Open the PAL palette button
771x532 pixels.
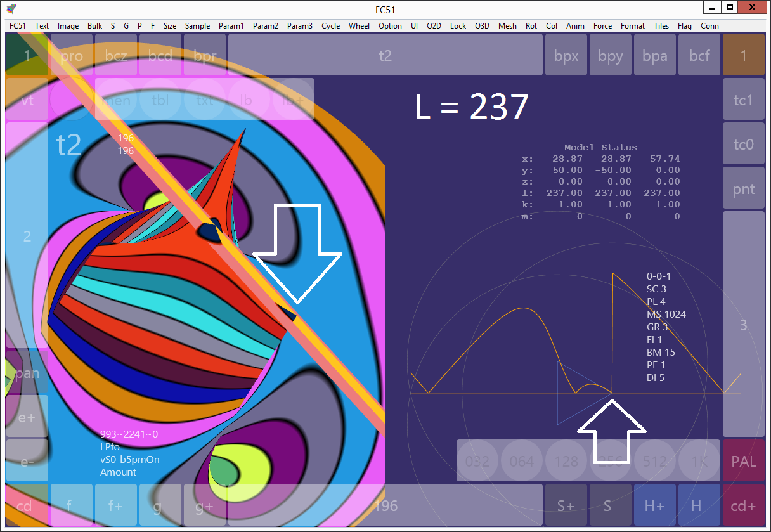(744, 461)
